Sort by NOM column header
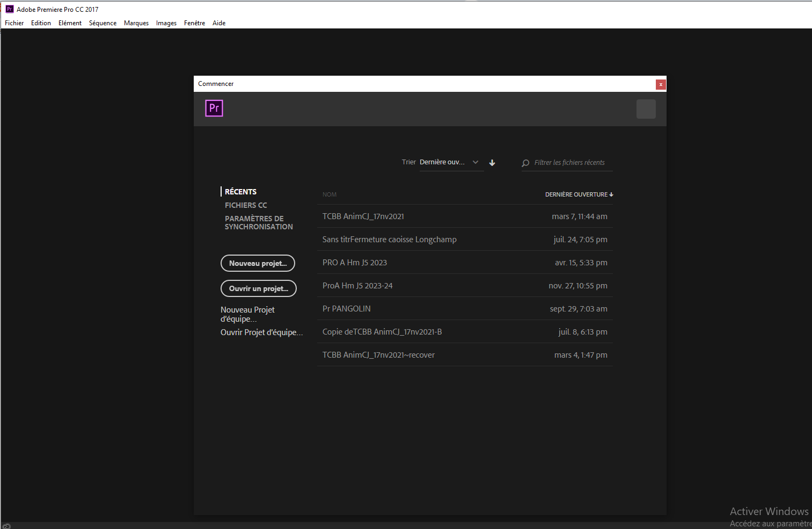This screenshot has height=529, width=812. coord(330,194)
